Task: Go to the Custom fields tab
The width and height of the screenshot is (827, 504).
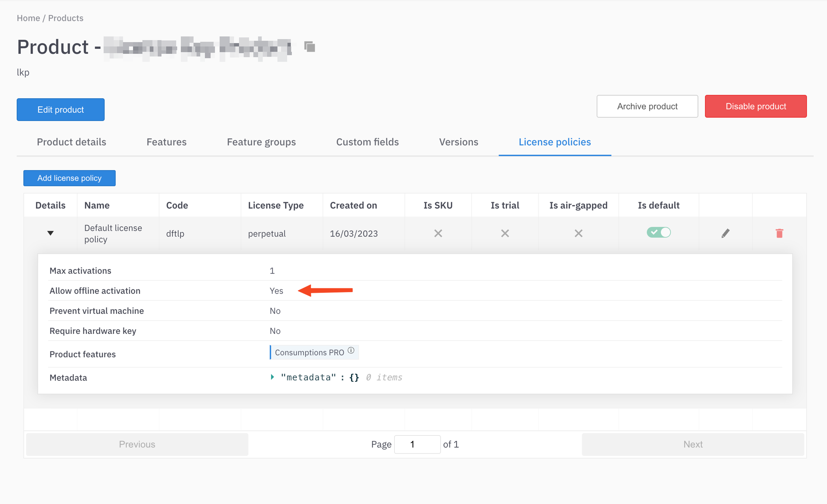Action: pyautogui.click(x=367, y=142)
